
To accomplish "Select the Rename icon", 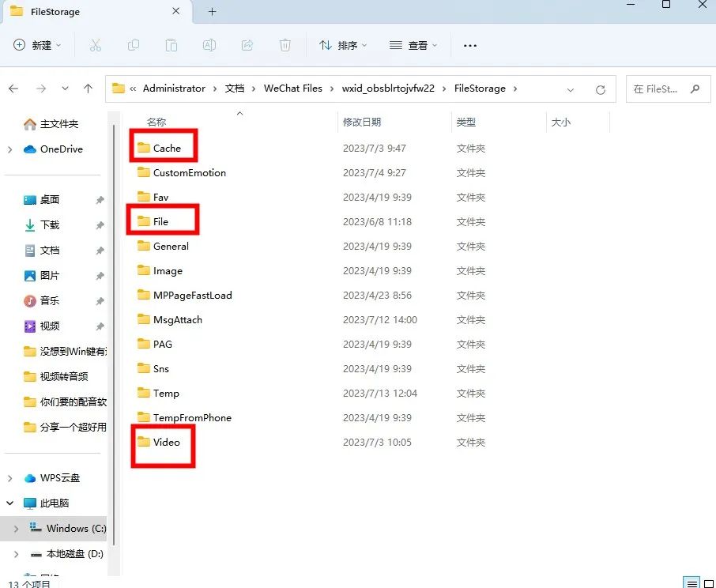I will 209,45.
